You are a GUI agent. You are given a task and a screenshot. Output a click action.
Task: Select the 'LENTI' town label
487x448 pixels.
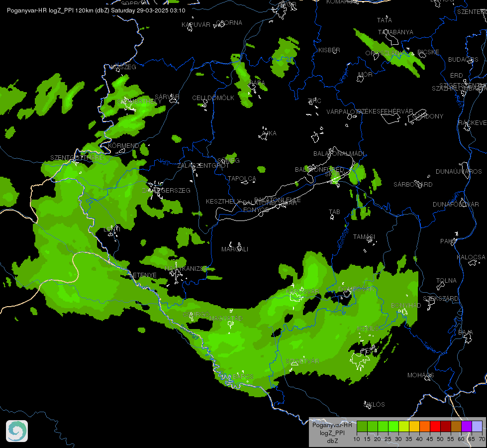click(112, 229)
